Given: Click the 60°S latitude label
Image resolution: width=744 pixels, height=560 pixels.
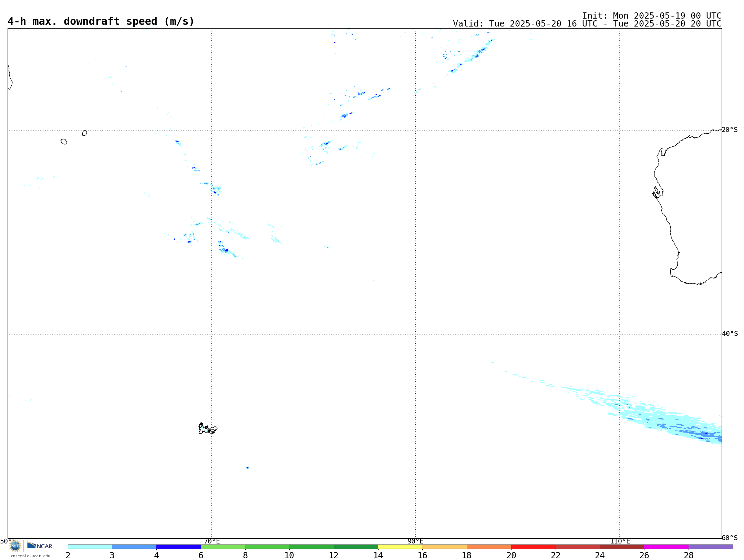Looking at the screenshot, I should (x=730, y=538).
